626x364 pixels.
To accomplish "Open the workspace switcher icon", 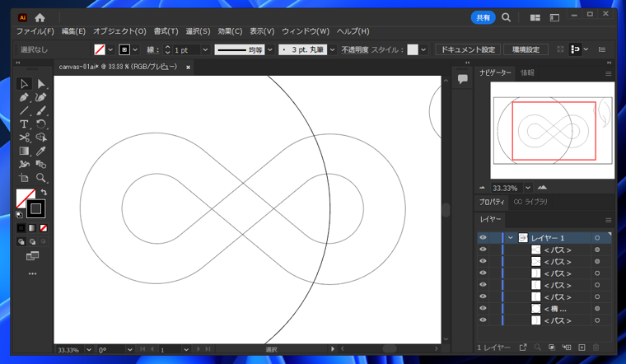I will (x=554, y=17).
